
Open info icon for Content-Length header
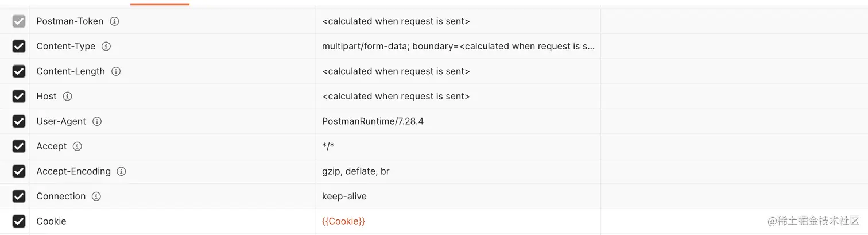(x=116, y=71)
